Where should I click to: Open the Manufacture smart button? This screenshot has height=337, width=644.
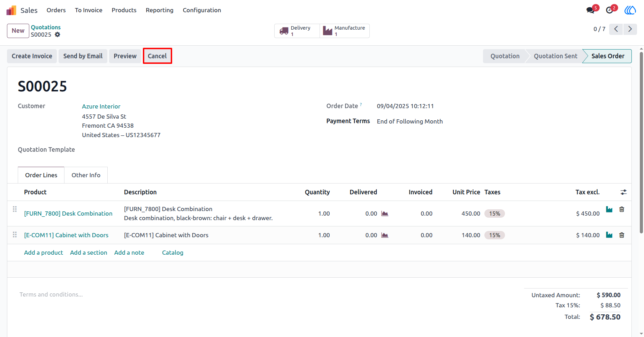(x=345, y=31)
